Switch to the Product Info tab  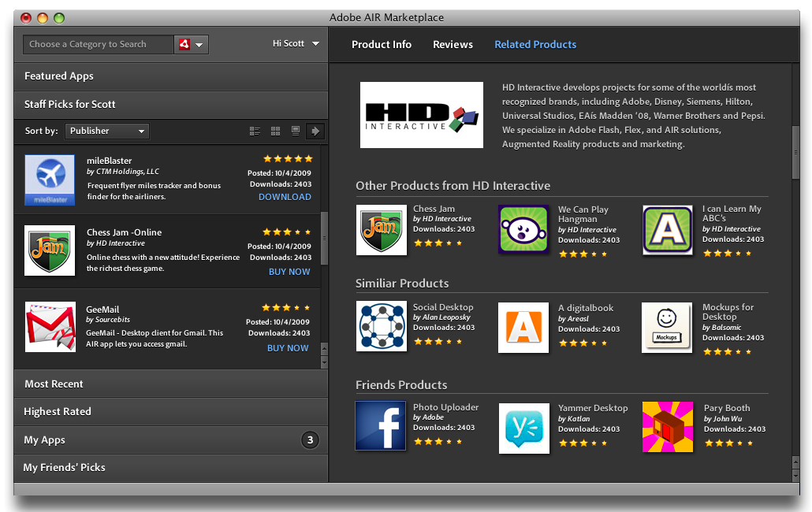(382, 44)
